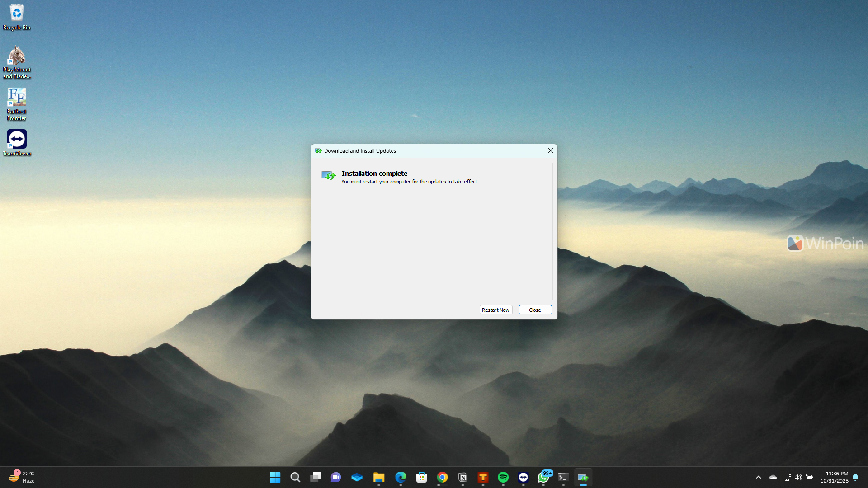Image resolution: width=868 pixels, height=488 pixels.
Task: Click the Download and Install Updates taskbar icon
Action: [583, 477]
